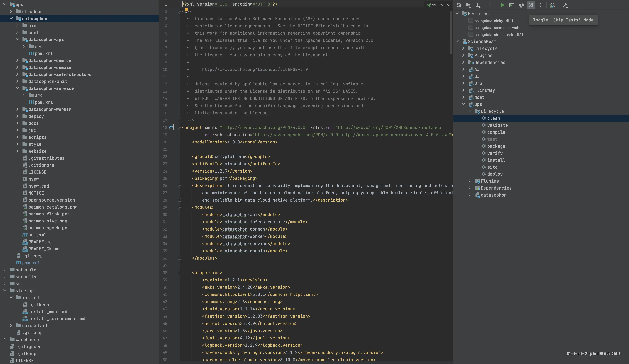The image size is (629, 364).
Task: Select the install lifecycle goal
Action: click(496, 160)
